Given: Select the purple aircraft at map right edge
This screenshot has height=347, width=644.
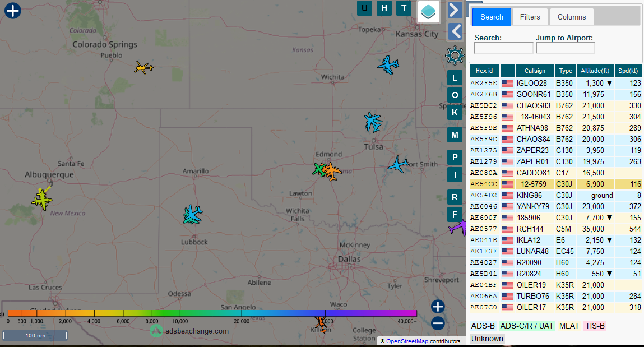Looking at the screenshot, I should (457, 227).
